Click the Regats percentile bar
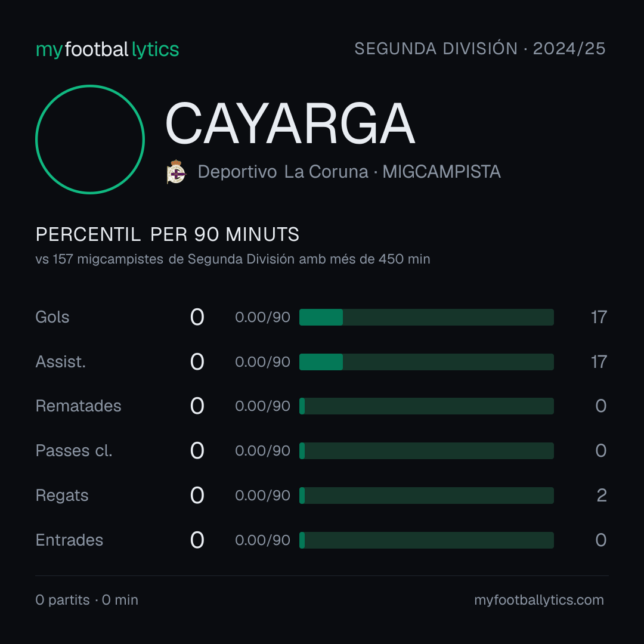This screenshot has width=644, height=644. click(x=426, y=496)
